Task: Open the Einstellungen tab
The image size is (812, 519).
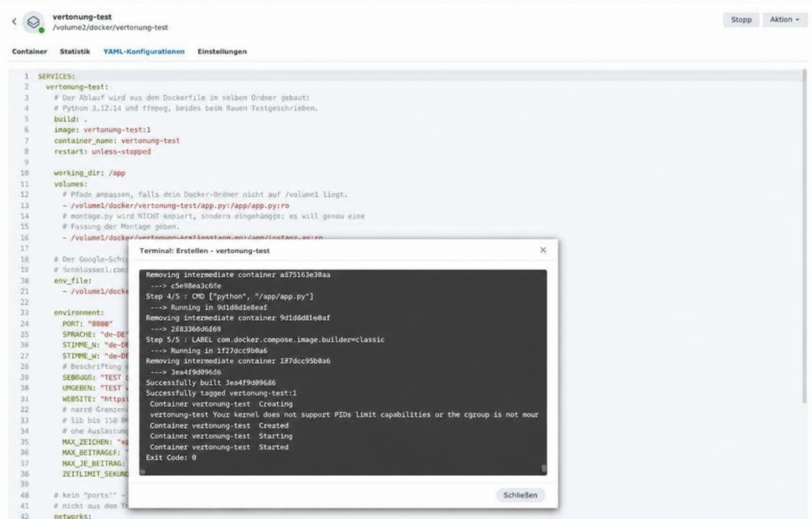Action: pos(222,52)
